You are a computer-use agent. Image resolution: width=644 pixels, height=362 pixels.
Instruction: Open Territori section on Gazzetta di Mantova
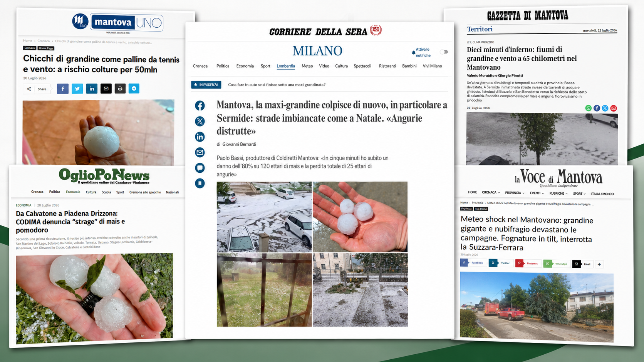(x=480, y=29)
